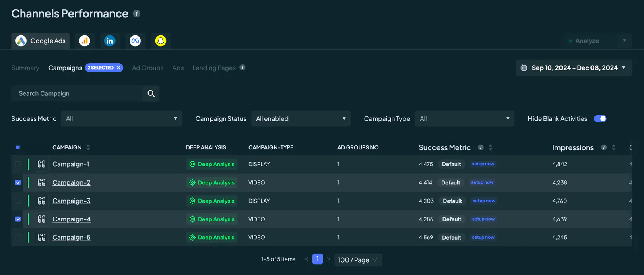Sort by the Campaign column arrows

88,147
